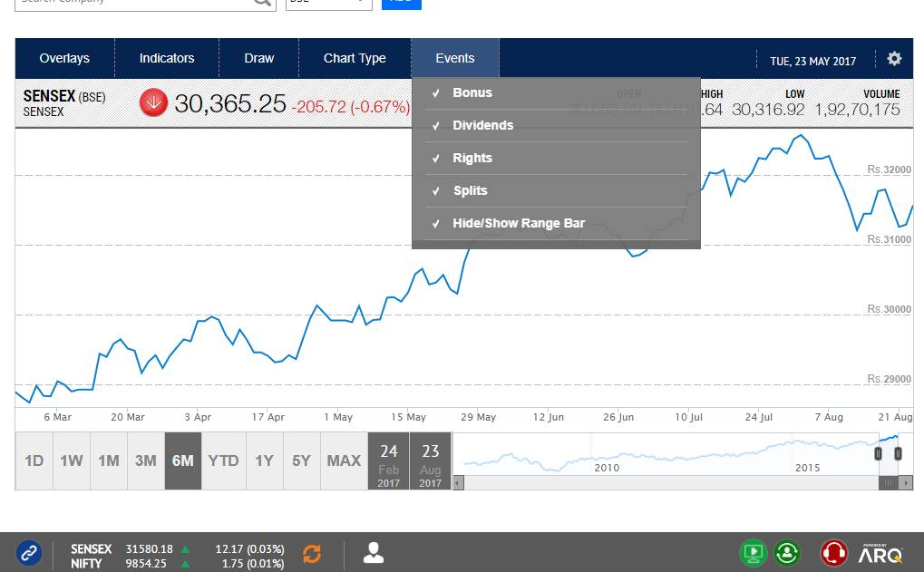This screenshot has height=572, width=924.
Task: Open the user profile icon
Action: 373,552
